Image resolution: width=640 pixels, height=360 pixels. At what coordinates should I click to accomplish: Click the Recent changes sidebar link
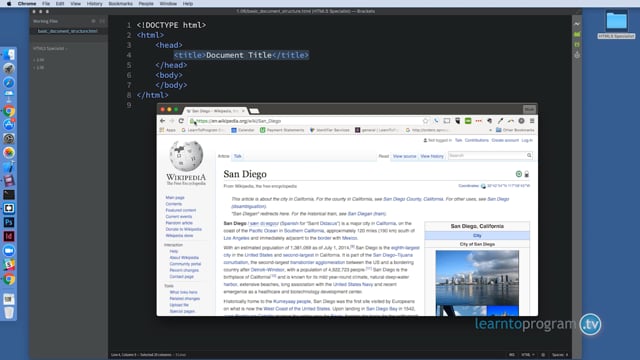[x=184, y=270]
